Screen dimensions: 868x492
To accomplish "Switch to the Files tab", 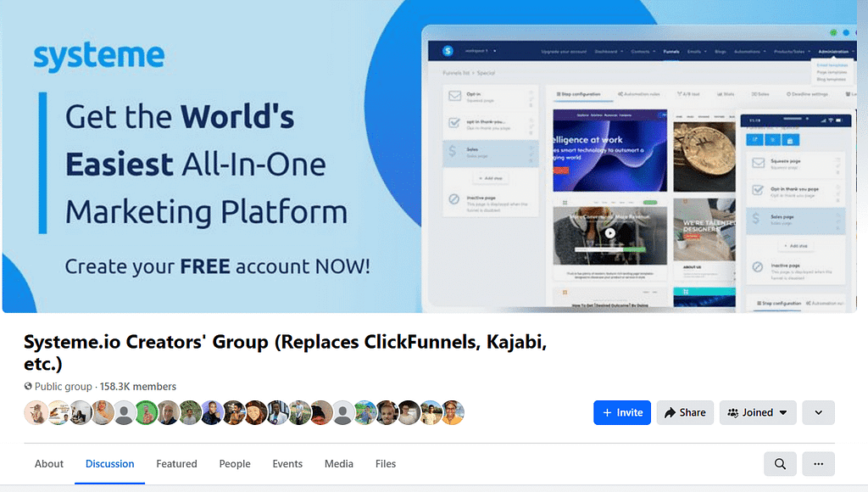I will [385, 464].
